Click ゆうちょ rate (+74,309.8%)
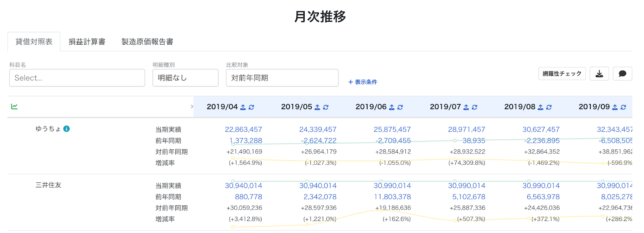This screenshot has height=233, width=644. (467, 163)
